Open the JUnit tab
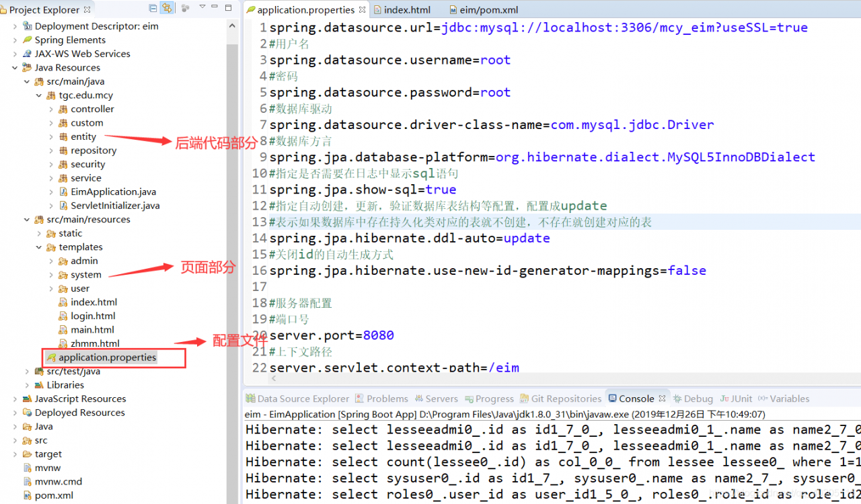The height and width of the screenshot is (504, 861). 736,398
